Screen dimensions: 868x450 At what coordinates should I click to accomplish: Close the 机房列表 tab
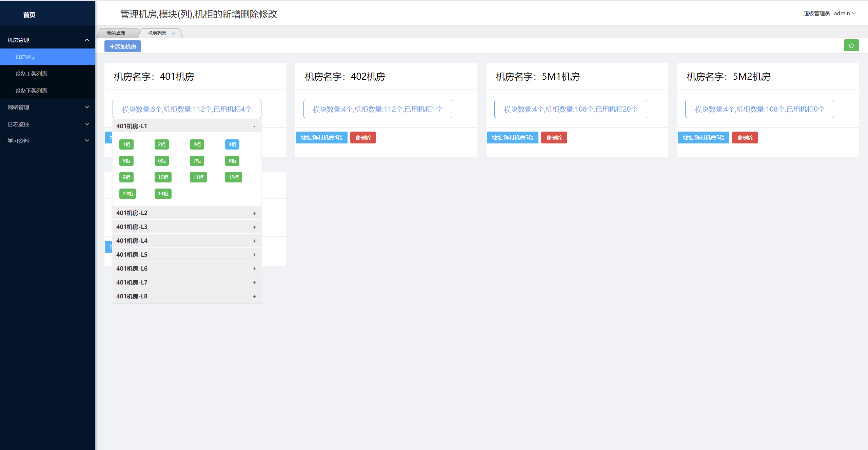pos(173,34)
